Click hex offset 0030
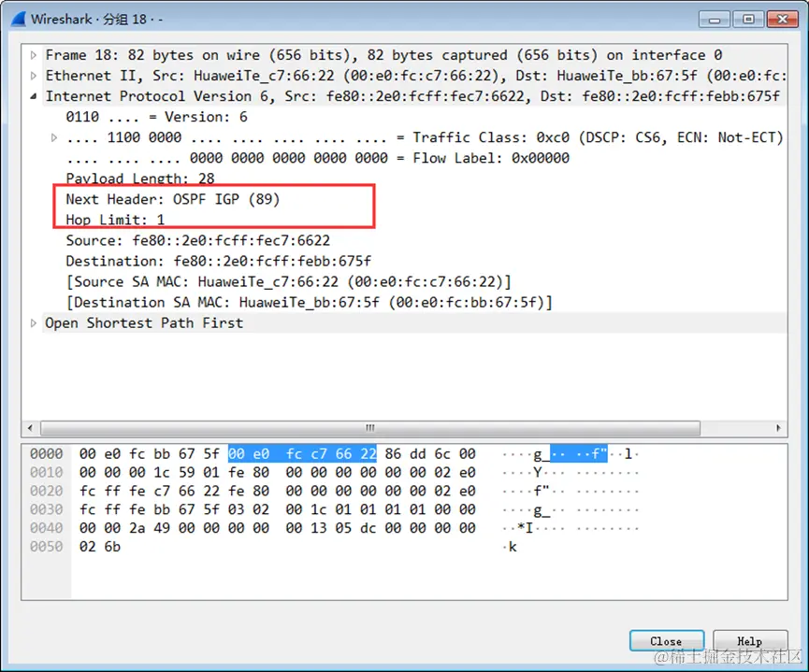Viewport: 809px width, 672px height. pos(47,509)
